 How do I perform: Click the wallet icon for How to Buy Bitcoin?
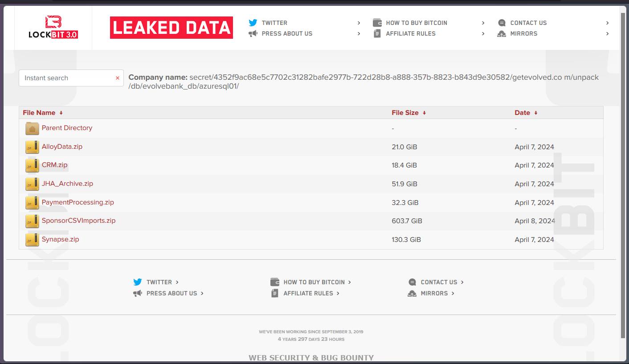(x=377, y=23)
